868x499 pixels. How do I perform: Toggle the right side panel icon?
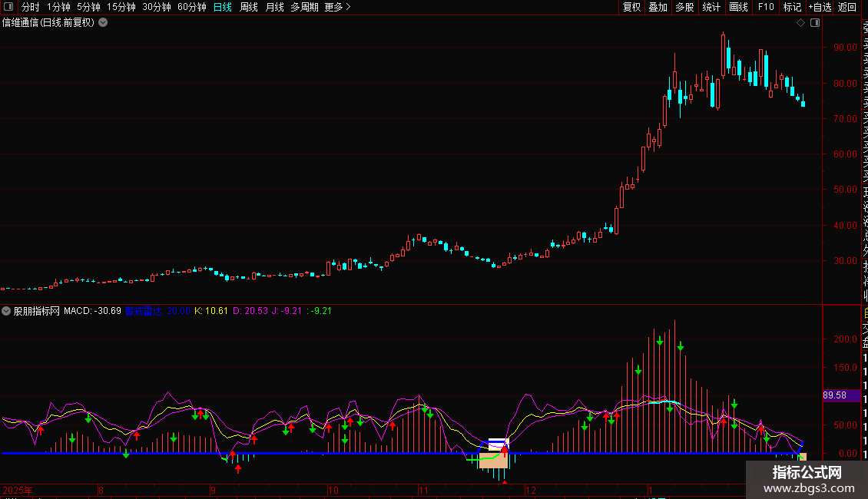pyautogui.click(x=815, y=23)
